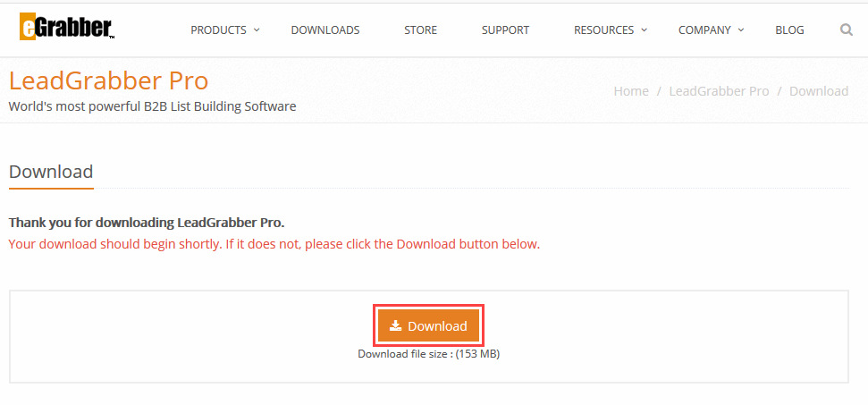This screenshot has height=405, width=868.
Task: Open the PRODUCTS menu item
Action: click(219, 30)
